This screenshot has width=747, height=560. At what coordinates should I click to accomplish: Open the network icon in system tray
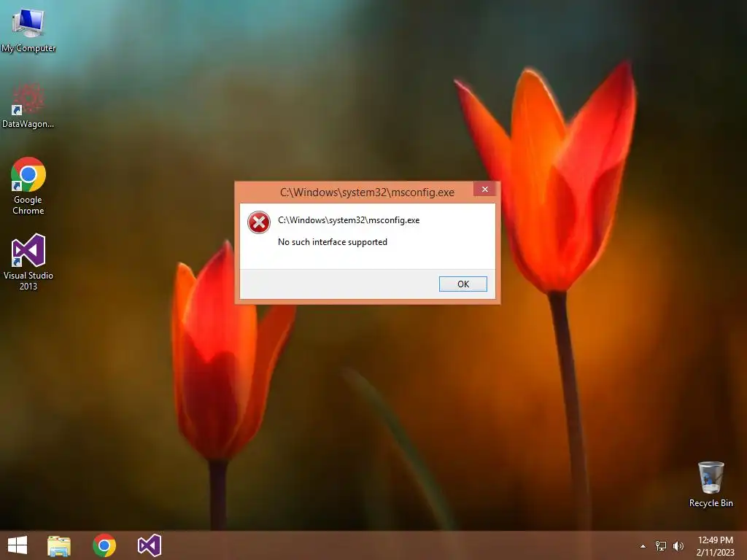(x=661, y=546)
